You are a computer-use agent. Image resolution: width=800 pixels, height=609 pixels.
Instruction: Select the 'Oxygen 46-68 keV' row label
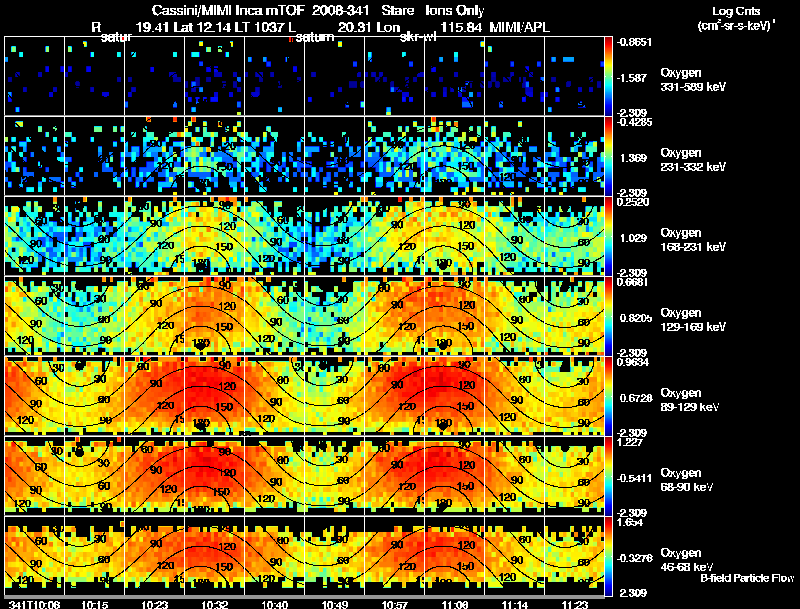coord(687,560)
